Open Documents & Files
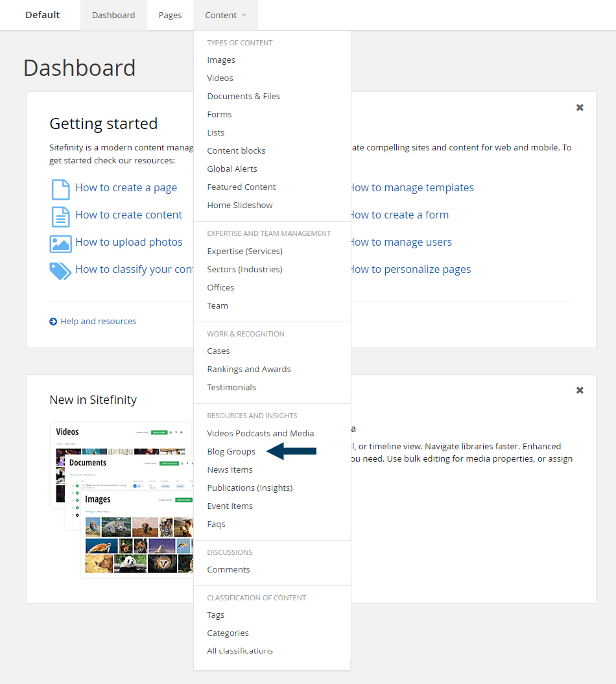The width and height of the screenshot is (616, 684). click(243, 96)
